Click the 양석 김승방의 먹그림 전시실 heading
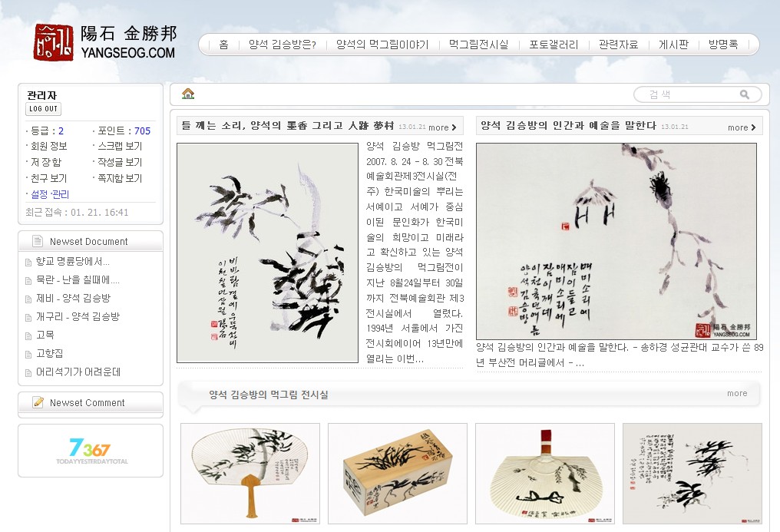Image resolution: width=780 pixels, height=532 pixels. pyautogui.click(x=269, y=395)
